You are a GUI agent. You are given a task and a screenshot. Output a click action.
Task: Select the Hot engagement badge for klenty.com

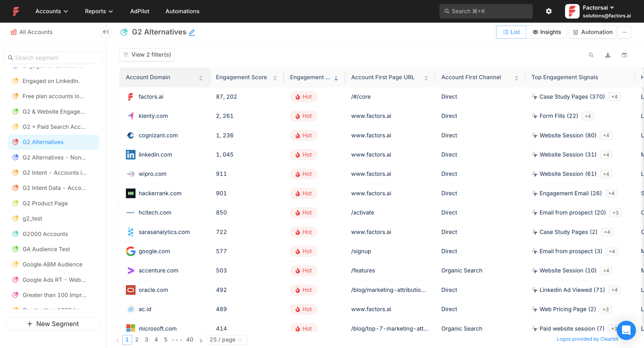click(303, 116)
